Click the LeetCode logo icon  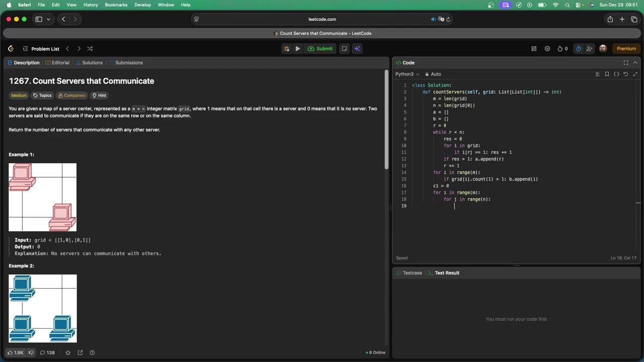pos(11,49)
